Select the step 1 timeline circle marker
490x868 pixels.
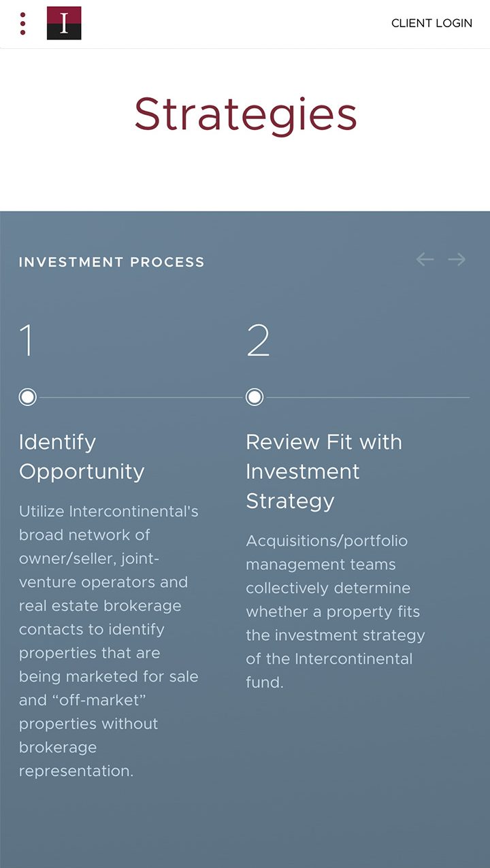tap(28, 397)
